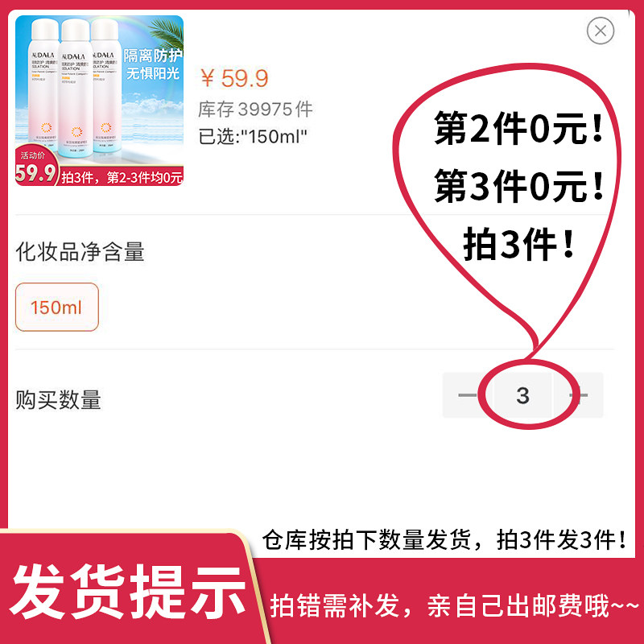The height and width of the screenshot is (644, 644).
Task: Click the 购买数量 label
Action: click(x=58, y=399)
